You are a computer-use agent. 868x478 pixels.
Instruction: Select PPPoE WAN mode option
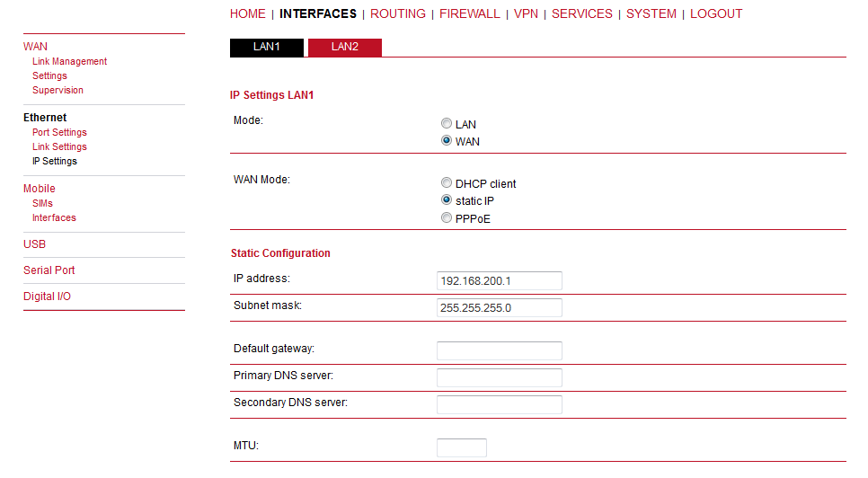click(447, 218)
